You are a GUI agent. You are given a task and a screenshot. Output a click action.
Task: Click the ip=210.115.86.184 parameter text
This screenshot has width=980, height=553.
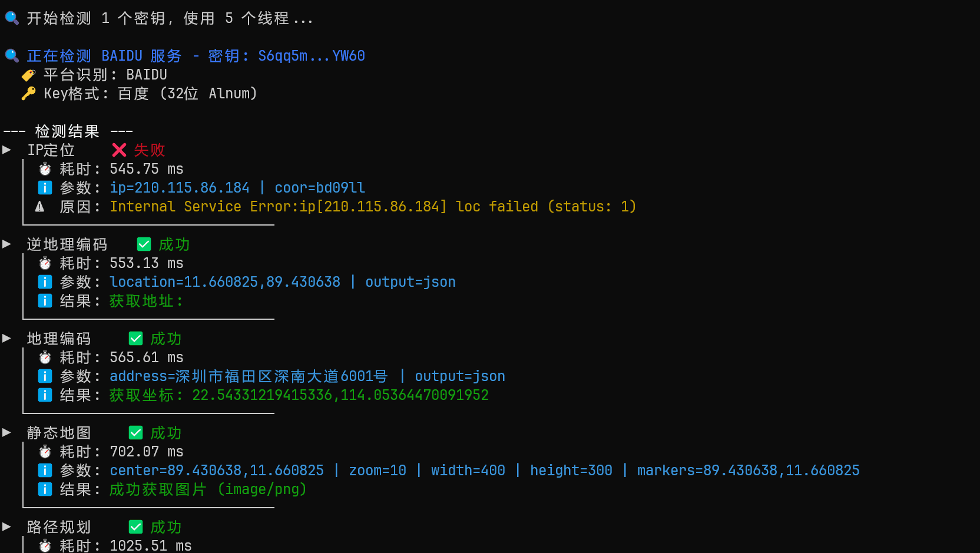click(180, 188)
